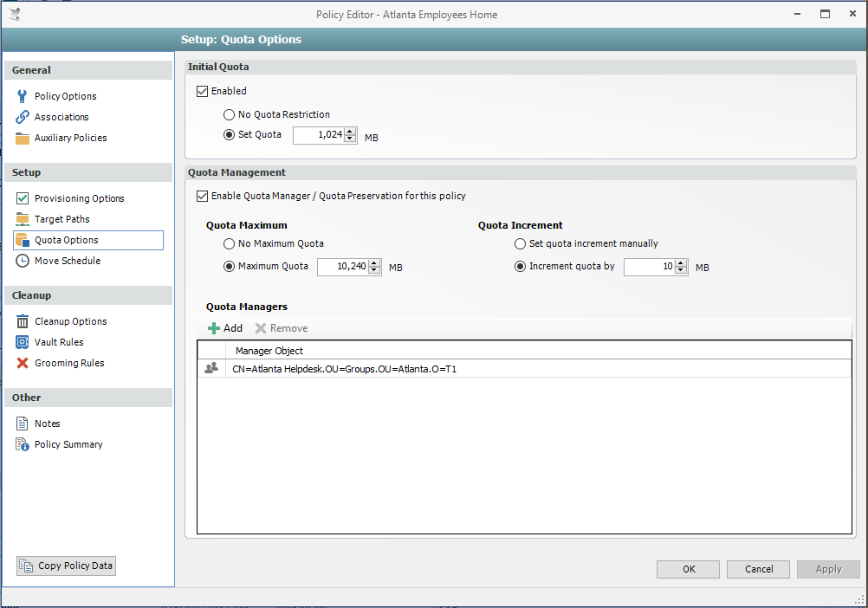
Task: Choose the Maximum Quota radio option
Action: 229,267
